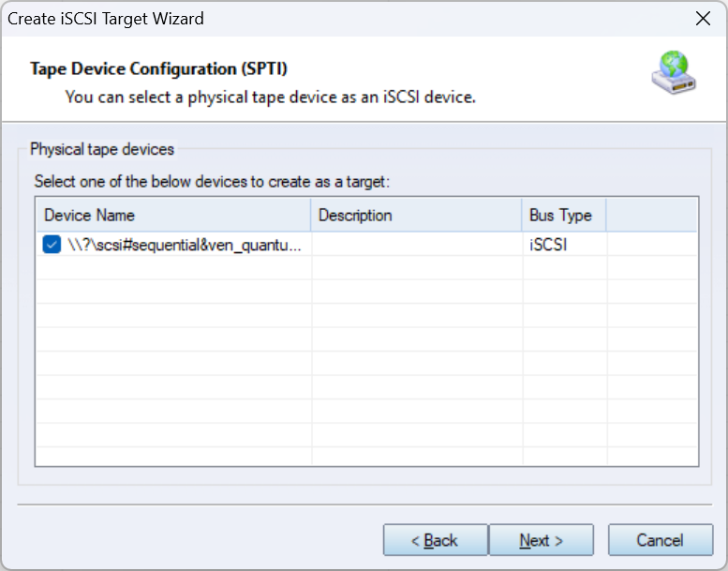This screenshot has width=728, height=571.
Task: Cancel the iSCSI target wizard
Action: [661, 540]
